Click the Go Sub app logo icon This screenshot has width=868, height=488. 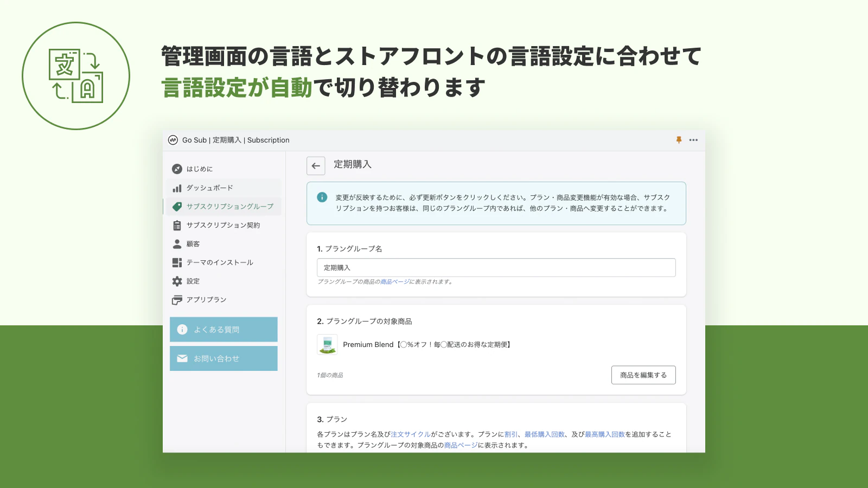point(173,140)
